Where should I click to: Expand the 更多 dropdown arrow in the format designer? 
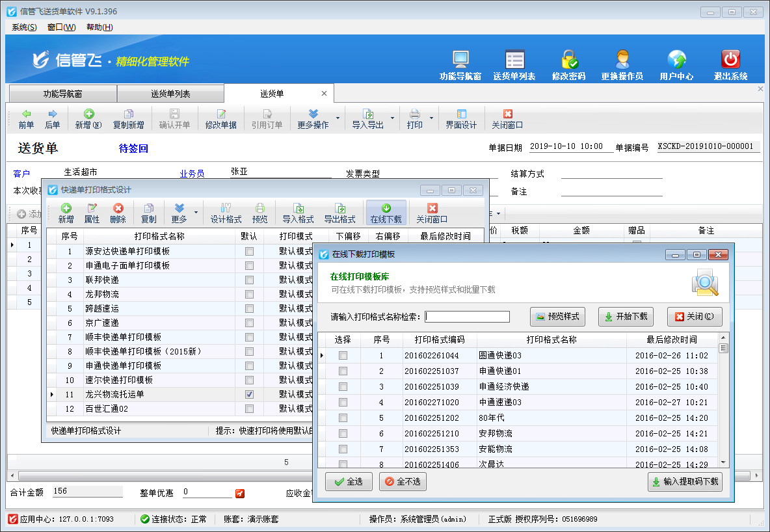(196, 212)
